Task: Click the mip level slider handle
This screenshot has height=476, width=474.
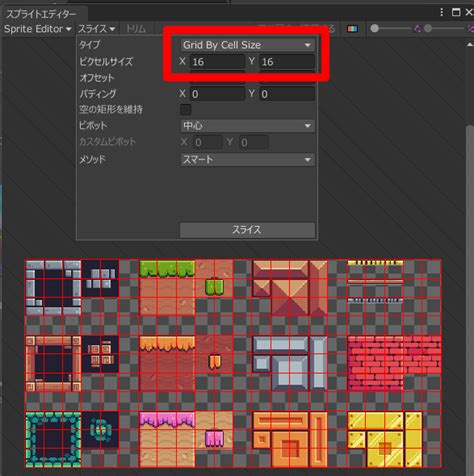Action: [x=428, y=29]
